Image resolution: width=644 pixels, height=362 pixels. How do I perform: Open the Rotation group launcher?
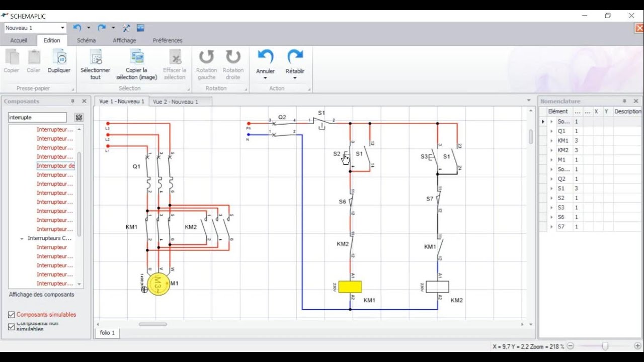coord(246,89)
